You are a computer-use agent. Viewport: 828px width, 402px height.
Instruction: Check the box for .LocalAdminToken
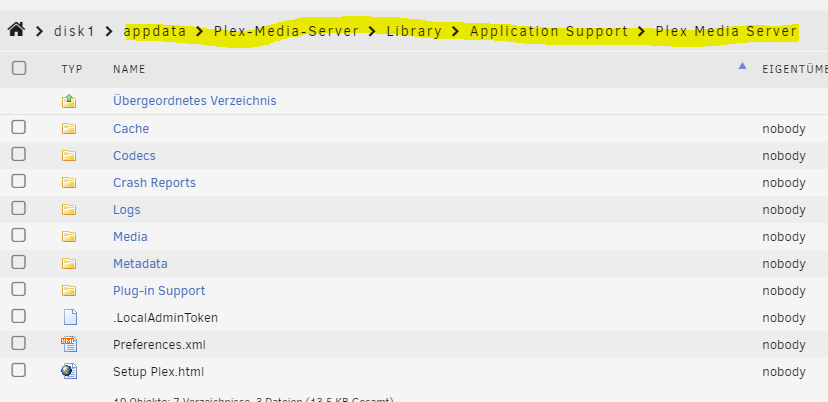click(x=19, y=316)
